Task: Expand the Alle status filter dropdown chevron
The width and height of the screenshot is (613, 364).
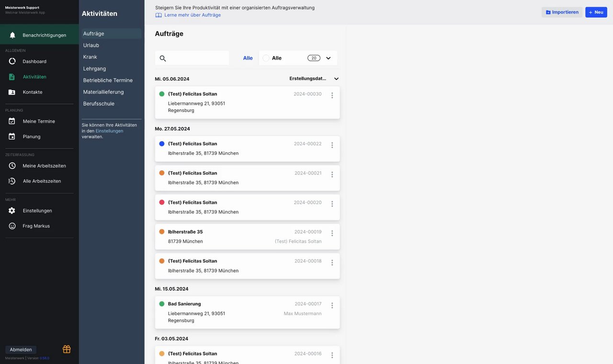Action: point(329,58)
